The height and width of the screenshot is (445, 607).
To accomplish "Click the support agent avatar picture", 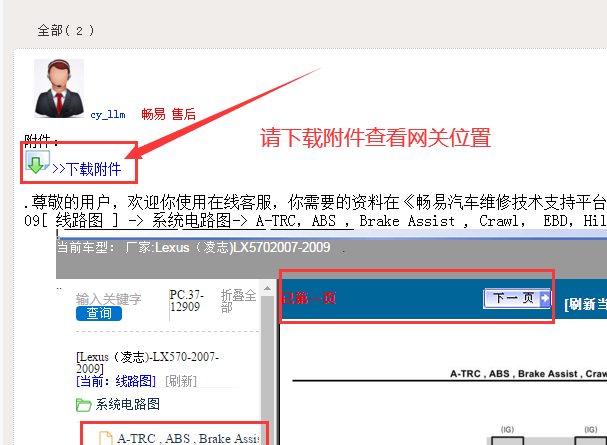I will 59,88.
